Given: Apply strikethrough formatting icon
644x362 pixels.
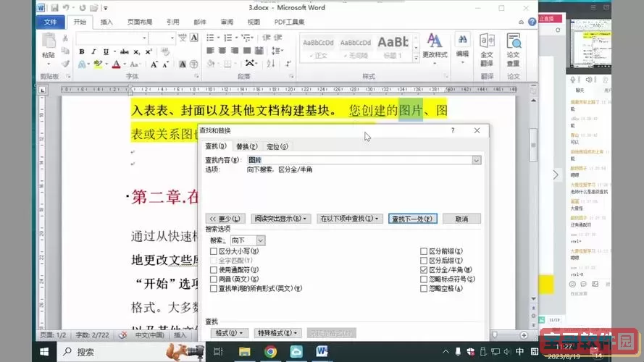Looking at the screenshot, I should click(x=125, y=51).
